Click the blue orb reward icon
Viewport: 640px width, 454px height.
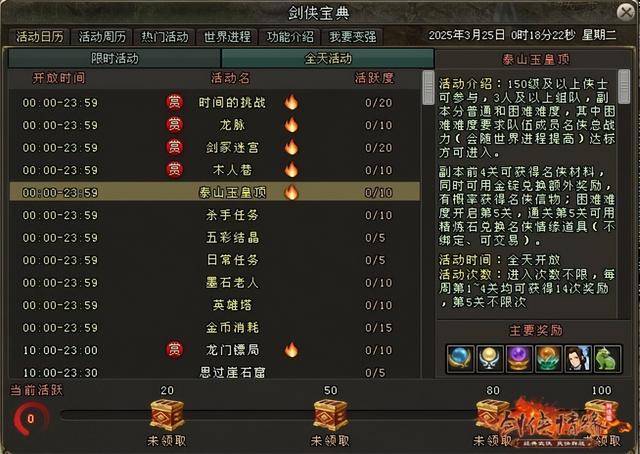pos(460,359)
